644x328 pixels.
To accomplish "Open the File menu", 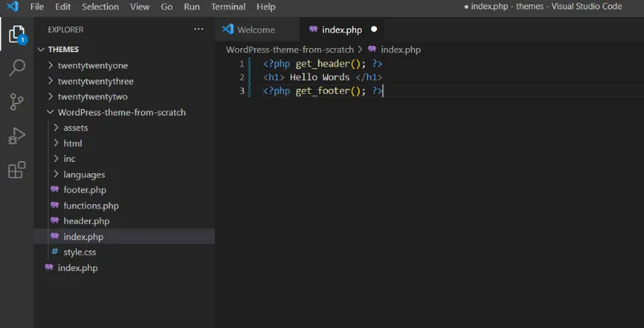I will pyautogui.click(x=37, y=7).
